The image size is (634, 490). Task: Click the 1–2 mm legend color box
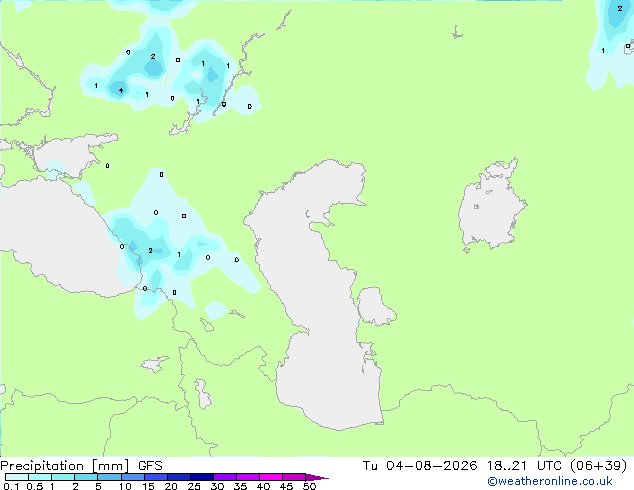[x=63, y=477]
